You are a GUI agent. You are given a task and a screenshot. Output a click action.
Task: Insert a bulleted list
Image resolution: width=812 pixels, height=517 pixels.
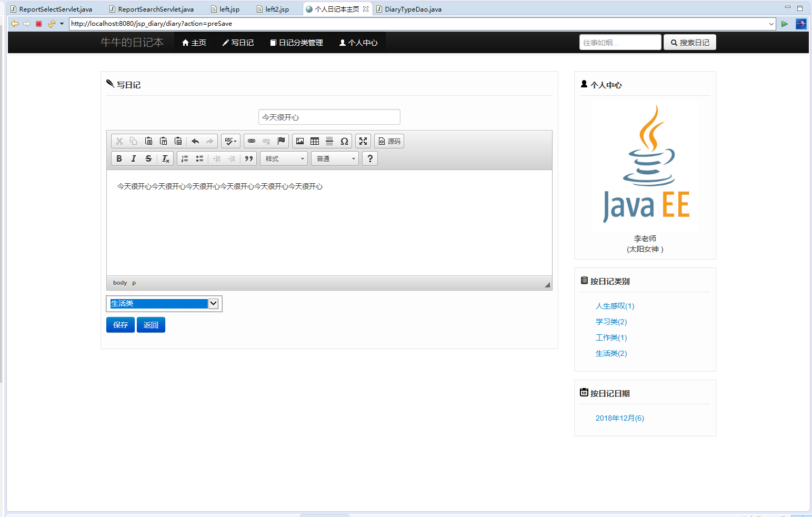coord(199,158)
